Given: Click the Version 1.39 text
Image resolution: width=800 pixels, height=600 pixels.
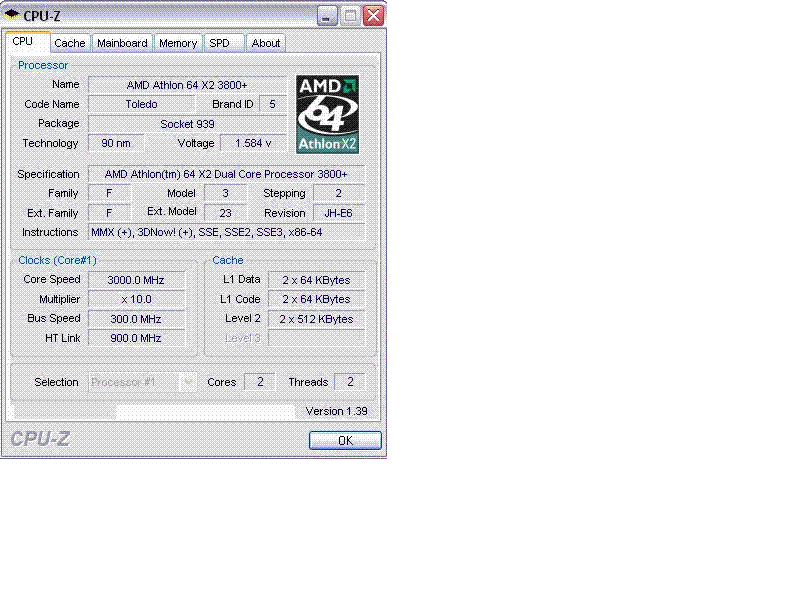Looking at the screenshot, I should click(x=336, y=411).
